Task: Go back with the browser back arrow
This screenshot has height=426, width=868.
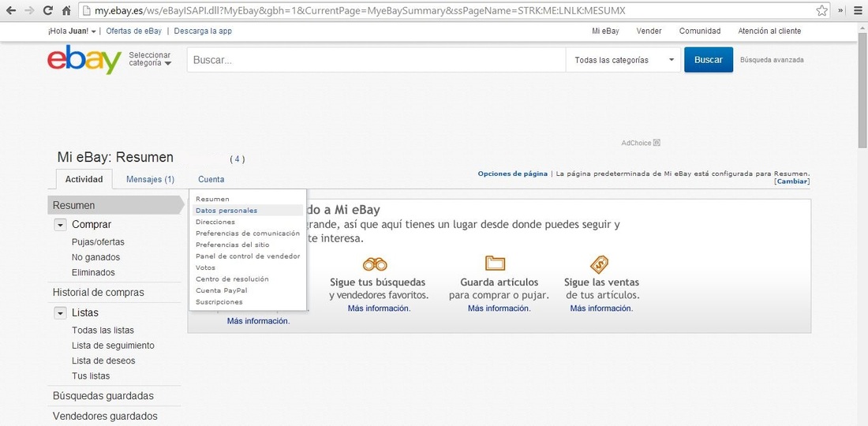Action: pos(10,10)
